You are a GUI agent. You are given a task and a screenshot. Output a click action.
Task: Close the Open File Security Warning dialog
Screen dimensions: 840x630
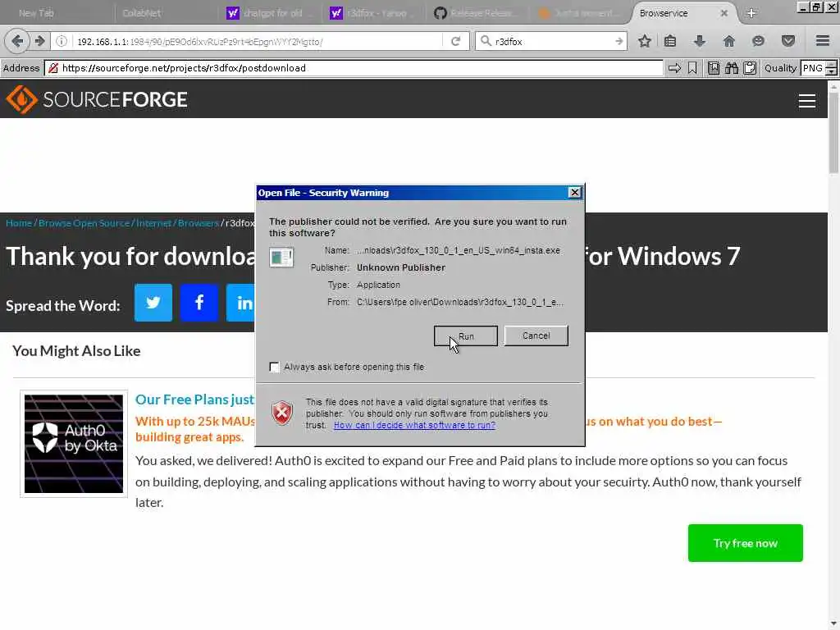(574, 192)
